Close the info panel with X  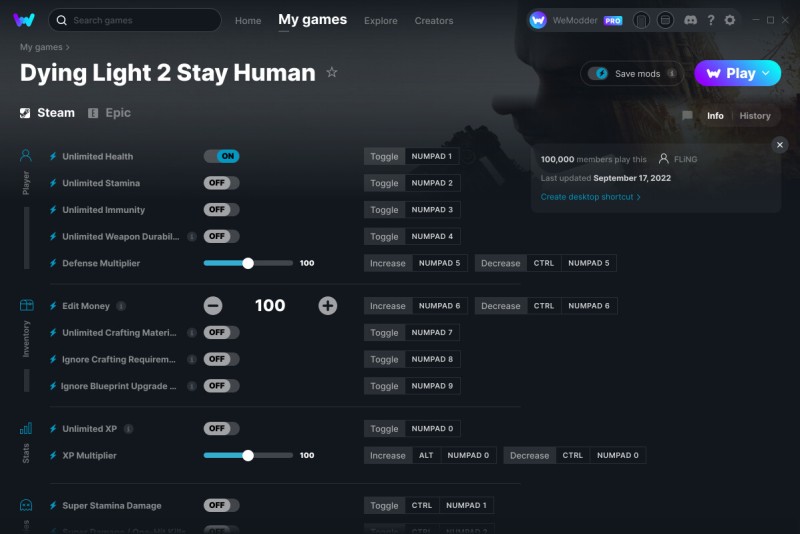tap(780, 145)
